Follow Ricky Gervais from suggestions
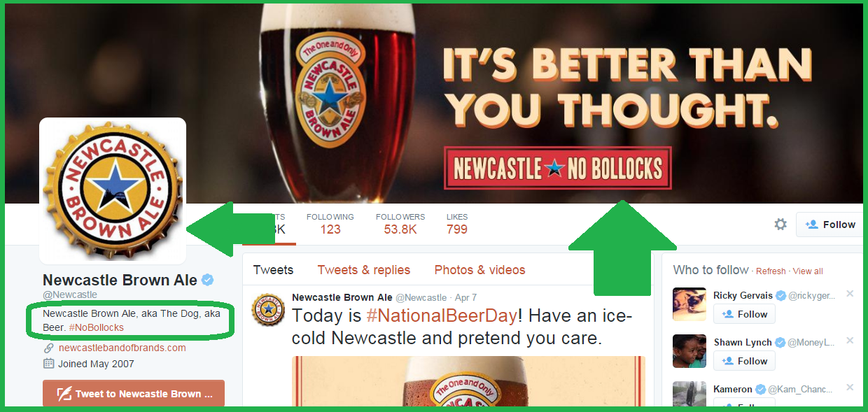The image size is (868, 412). 744,314
